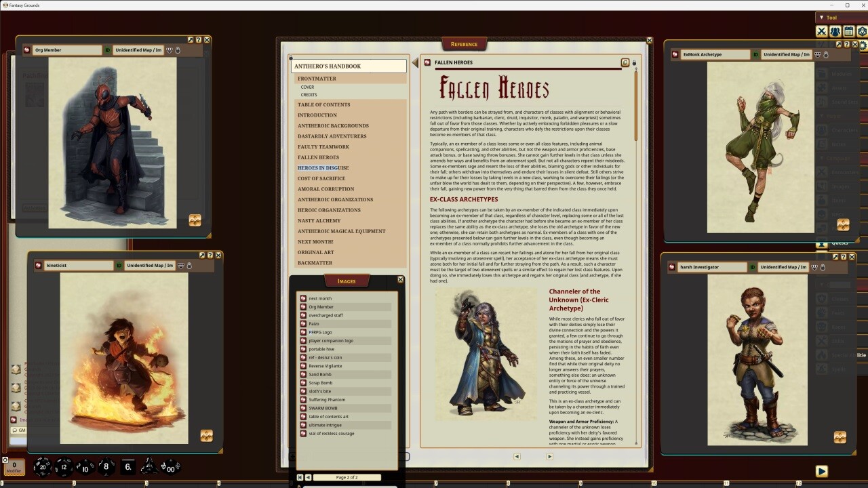
Task: Click the red image icon beside Paizo entry
Action: (302, 323)
